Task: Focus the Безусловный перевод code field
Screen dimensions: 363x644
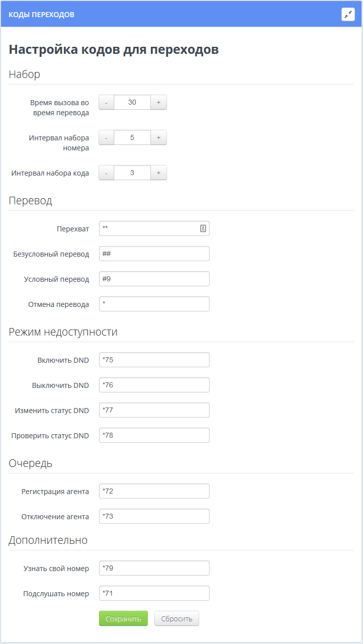Action: [154, 254]
